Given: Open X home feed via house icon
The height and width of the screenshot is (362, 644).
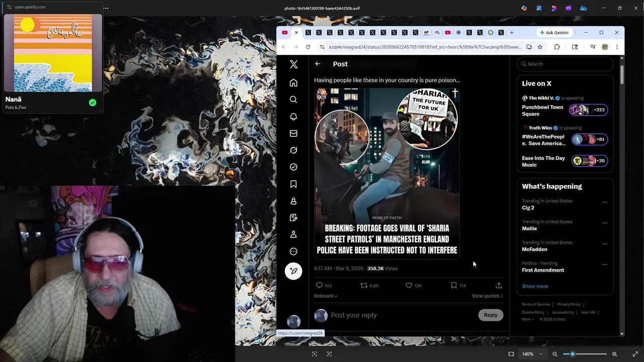Looking at the screenshot, I should (293, 83).
